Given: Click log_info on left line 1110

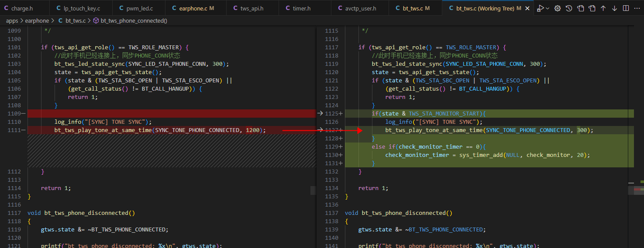Looking at the screenshot, I should coord(68,122).
